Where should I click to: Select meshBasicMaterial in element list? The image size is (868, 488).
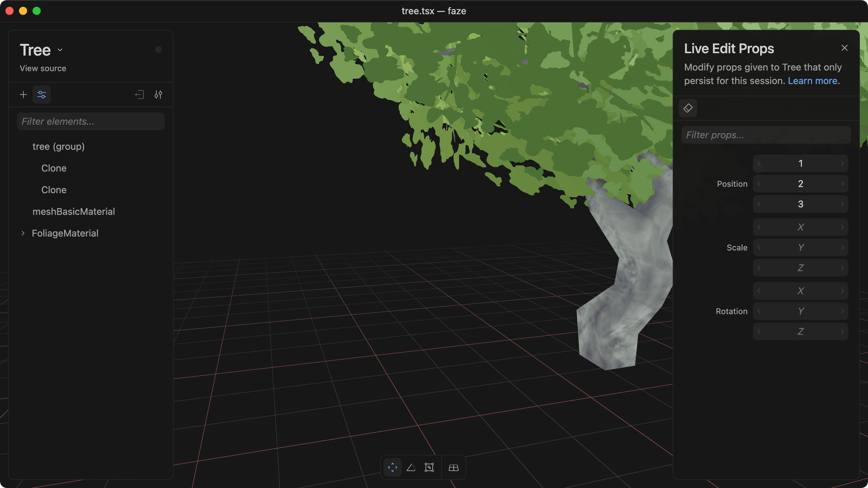pyautogui.click(x=74, y=211)
